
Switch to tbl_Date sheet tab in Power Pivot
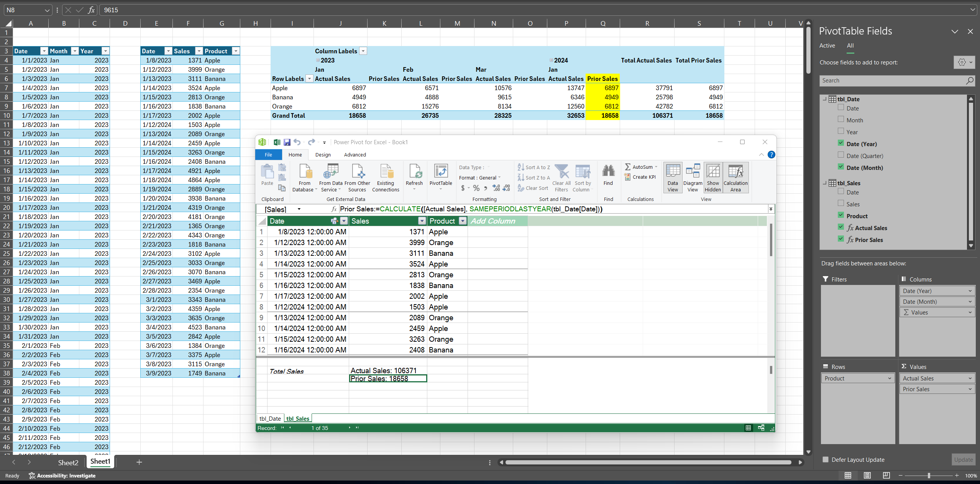coord(270,418)
